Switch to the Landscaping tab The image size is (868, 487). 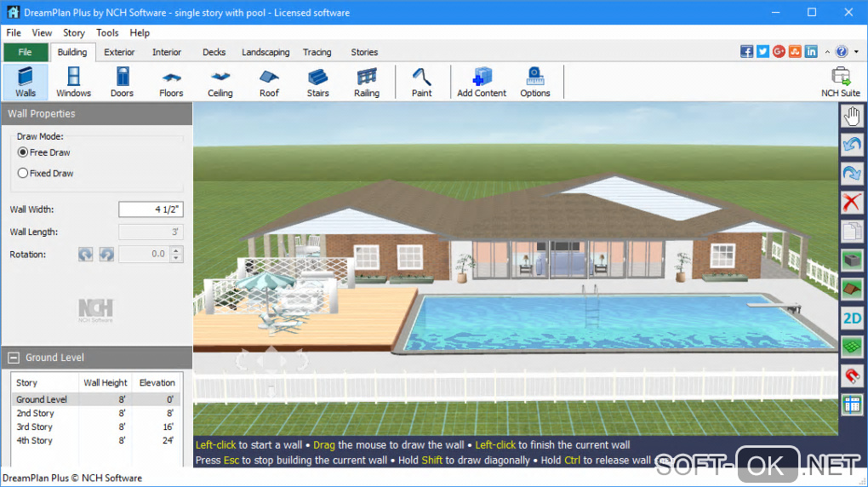266,52
